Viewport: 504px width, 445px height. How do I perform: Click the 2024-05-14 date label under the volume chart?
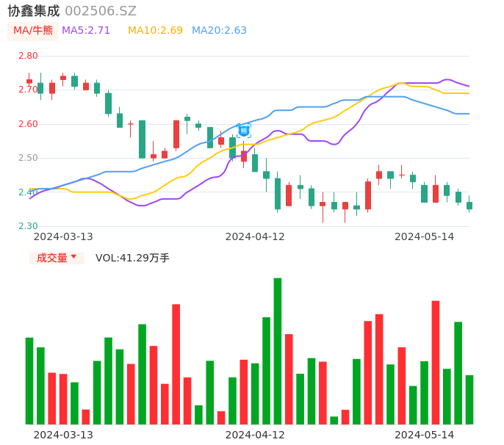(x=425, y=435)
